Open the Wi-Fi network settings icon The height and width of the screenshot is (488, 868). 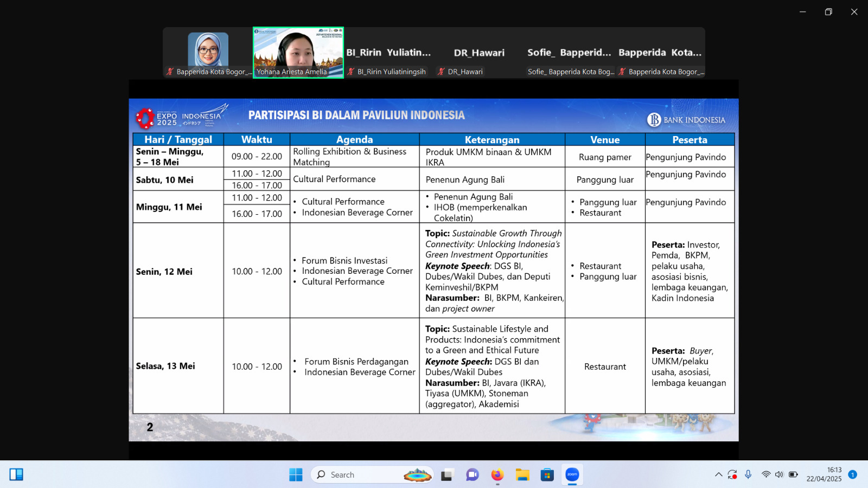(x=765, y=474)
